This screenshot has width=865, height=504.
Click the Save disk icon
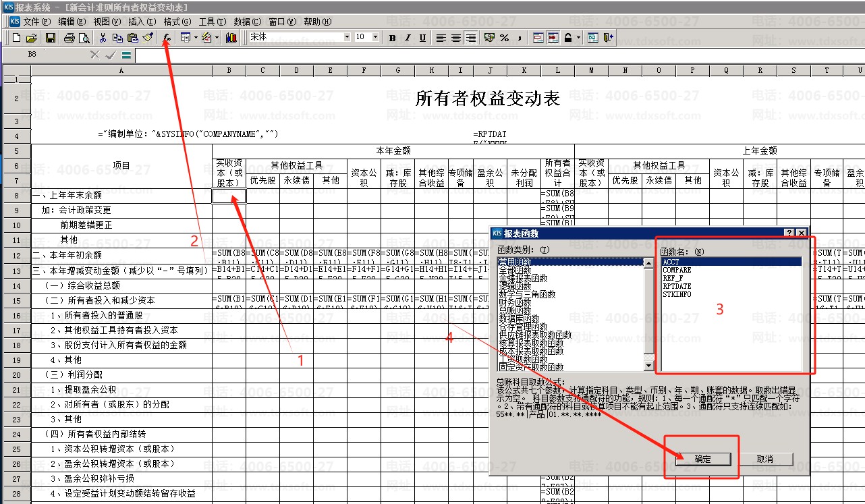click(51, 38)
